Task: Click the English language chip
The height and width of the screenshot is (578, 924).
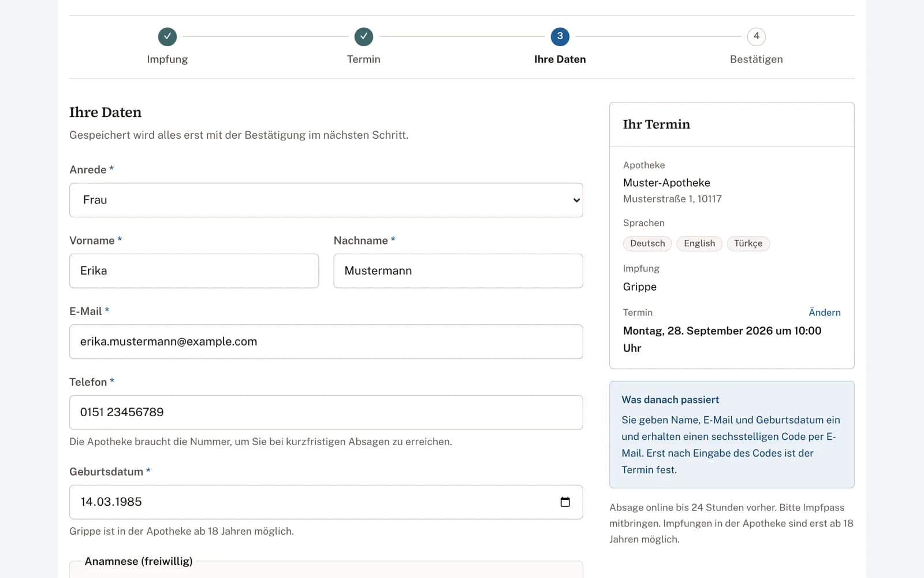Action: (x=699, y=243)
